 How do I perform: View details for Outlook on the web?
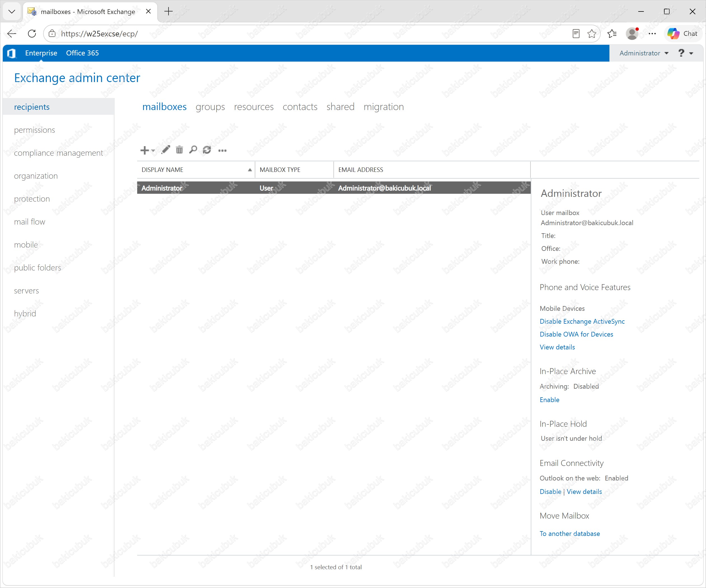pos(584,491)
